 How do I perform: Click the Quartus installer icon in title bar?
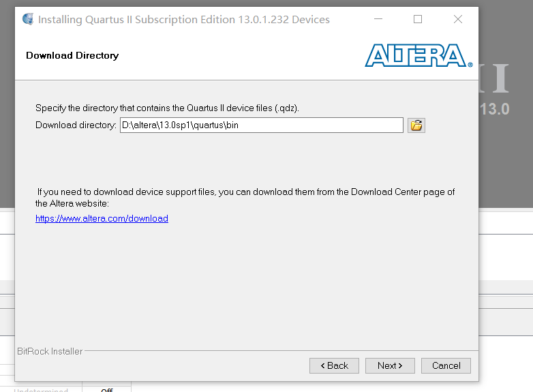coord(28,19)
